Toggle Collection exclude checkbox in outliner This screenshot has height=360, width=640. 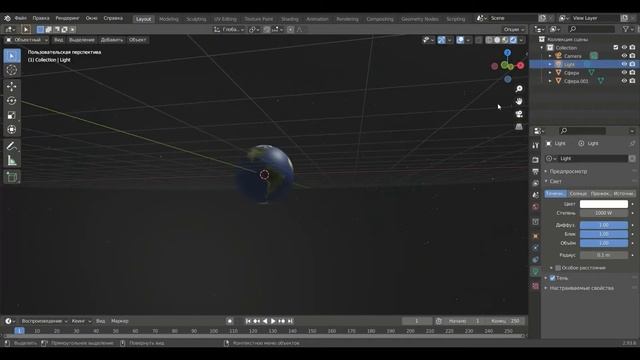click(x=616, y=47)
